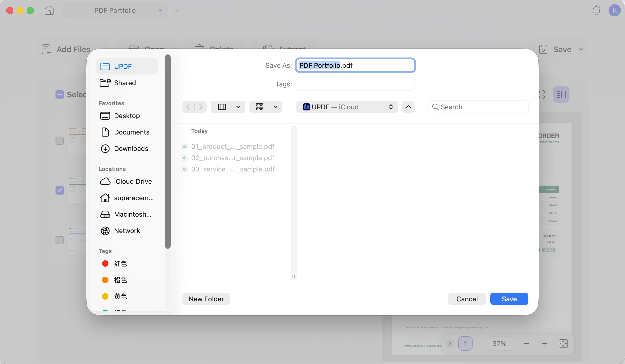
Task: Click the Save As filename field
Action: tap(355, 65)
